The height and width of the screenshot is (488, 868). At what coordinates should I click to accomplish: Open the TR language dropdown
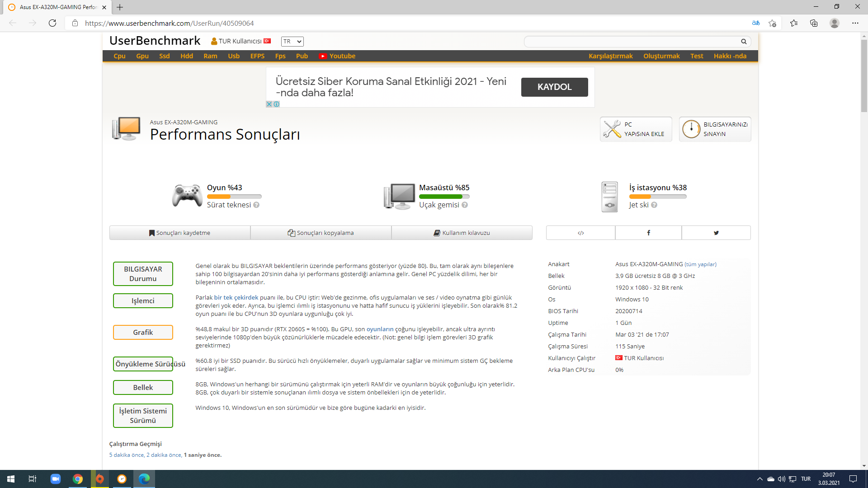coord(292,42)
